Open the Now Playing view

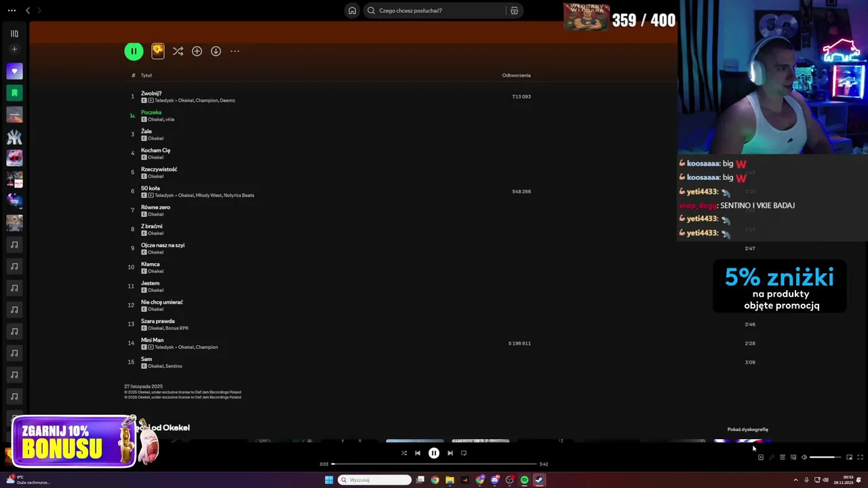(x=760, y=457)
